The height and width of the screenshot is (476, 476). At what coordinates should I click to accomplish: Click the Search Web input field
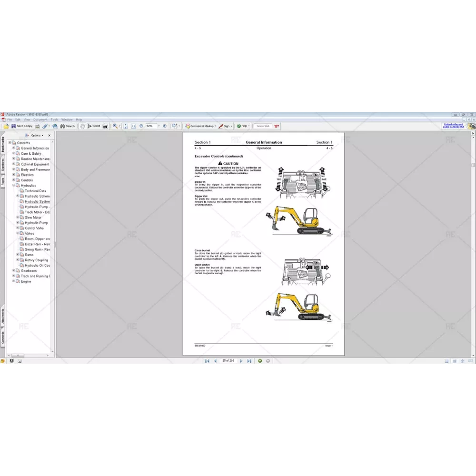263,126
